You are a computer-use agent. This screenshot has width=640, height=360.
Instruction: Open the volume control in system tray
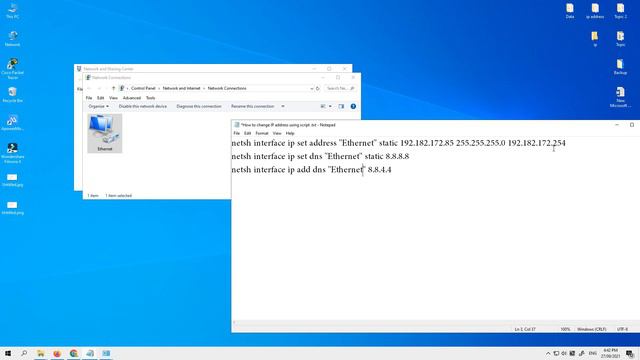coord(564,353)
